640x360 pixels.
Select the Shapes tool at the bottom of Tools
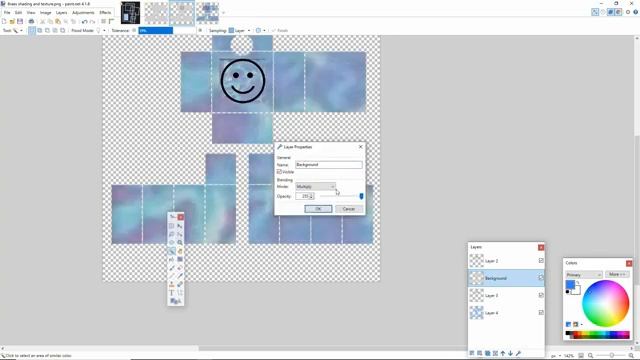[176, 301]
